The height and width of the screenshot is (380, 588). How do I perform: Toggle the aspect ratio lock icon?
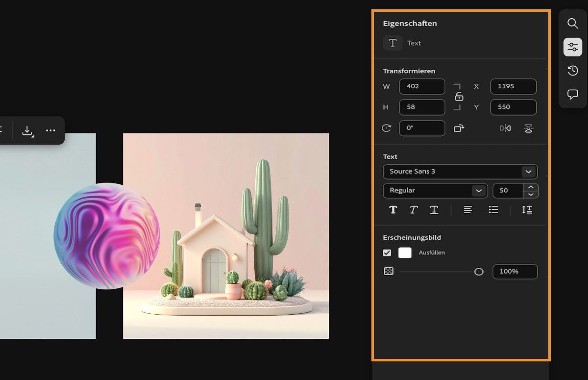pyautogui.click(x=459, y=96)
